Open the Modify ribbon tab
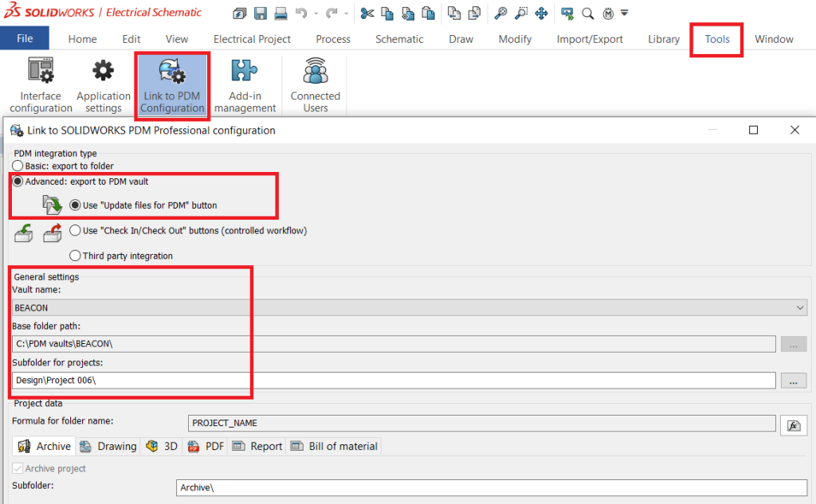The image size is (816, 504). [x=515, y=39]
